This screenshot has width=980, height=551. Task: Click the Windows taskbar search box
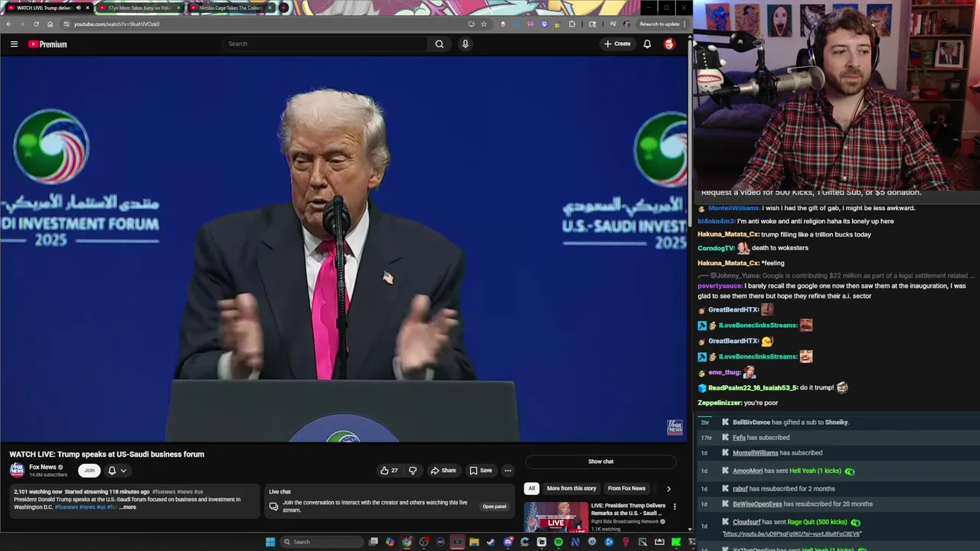coord(320,542)
